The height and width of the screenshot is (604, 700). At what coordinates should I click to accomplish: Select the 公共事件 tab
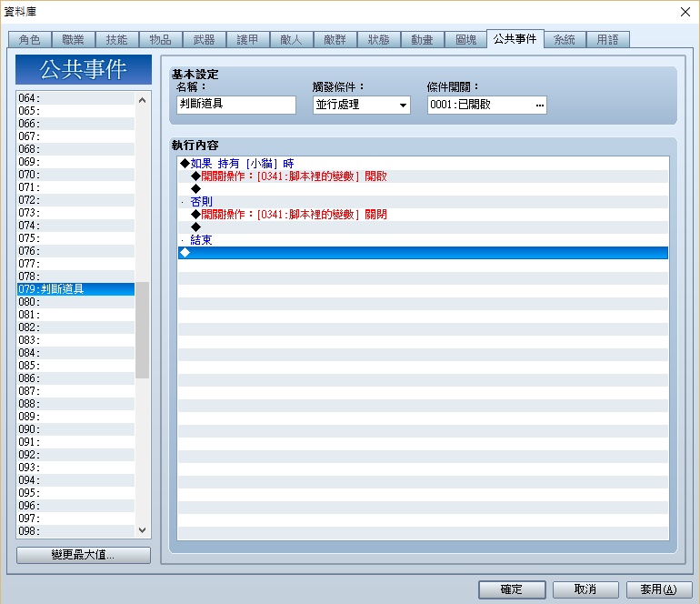click(515, 38)
